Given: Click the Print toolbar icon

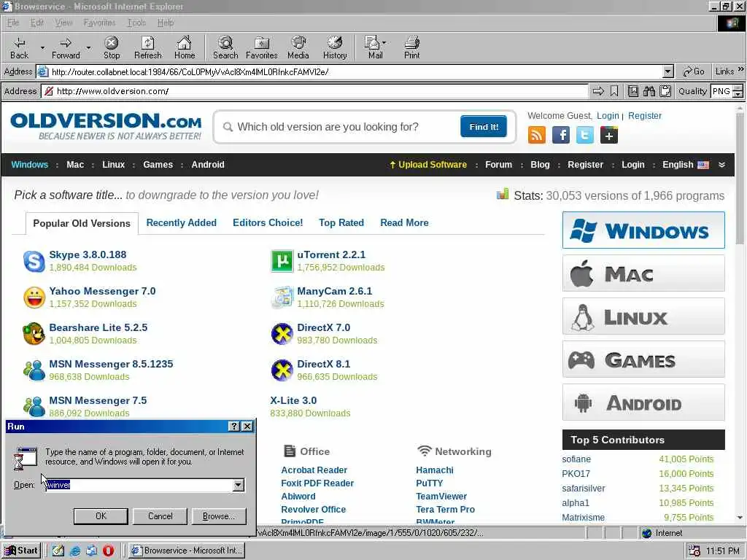Looking at the screenshot, I should pos(412,47).
